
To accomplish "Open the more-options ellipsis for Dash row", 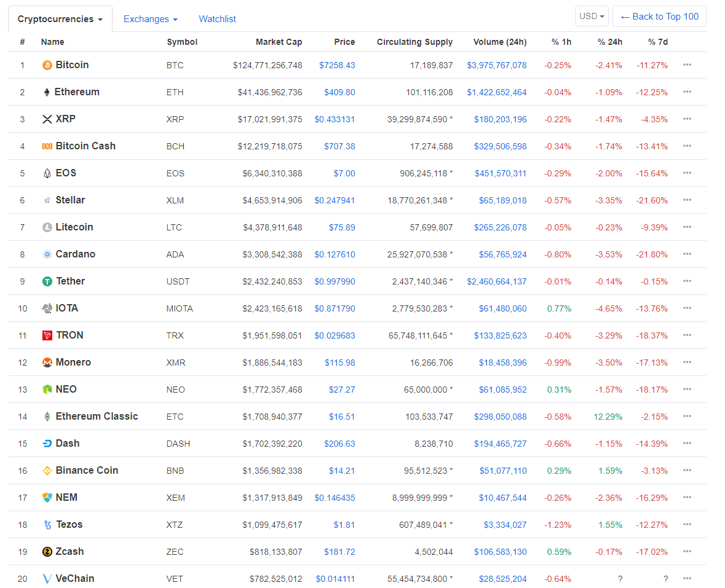I will pyautogui.click(x=687, y=443).
